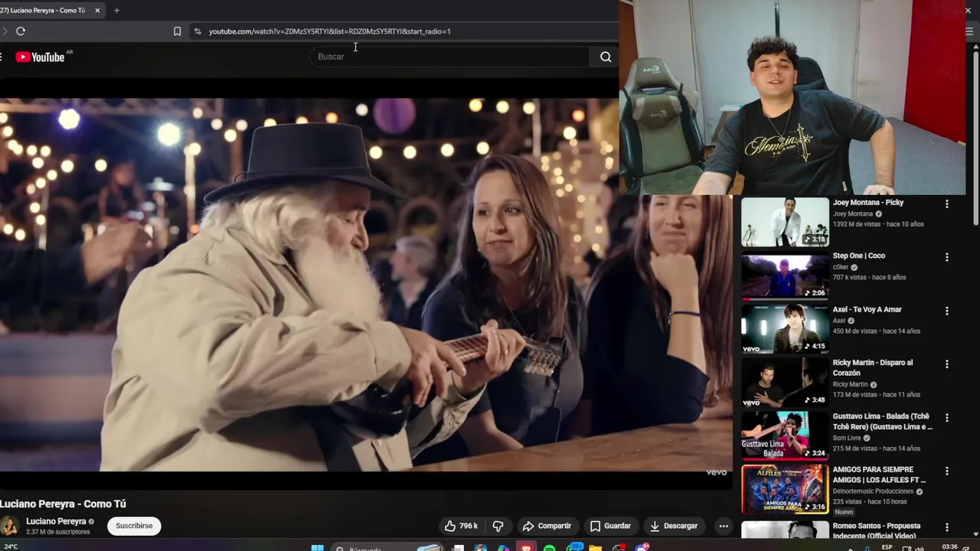Open options menu for Ricky Martin video
Viewport: 980px width, 551px height.
(x=947, y=364)
